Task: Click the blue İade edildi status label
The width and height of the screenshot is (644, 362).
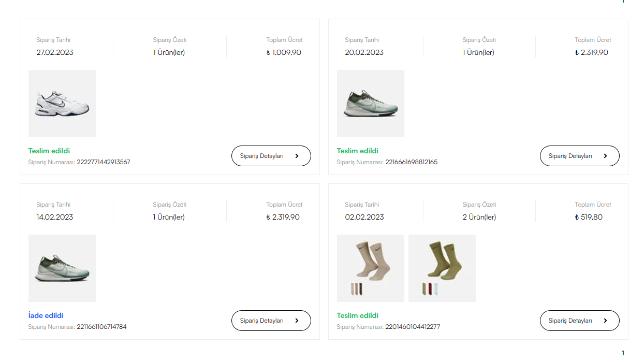Action: coord(46,315)
